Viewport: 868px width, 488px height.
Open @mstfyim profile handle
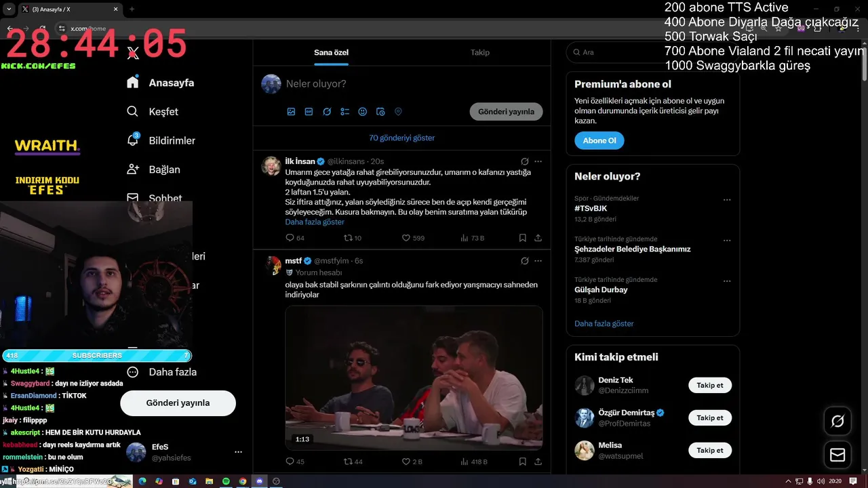tap(332, 261)
